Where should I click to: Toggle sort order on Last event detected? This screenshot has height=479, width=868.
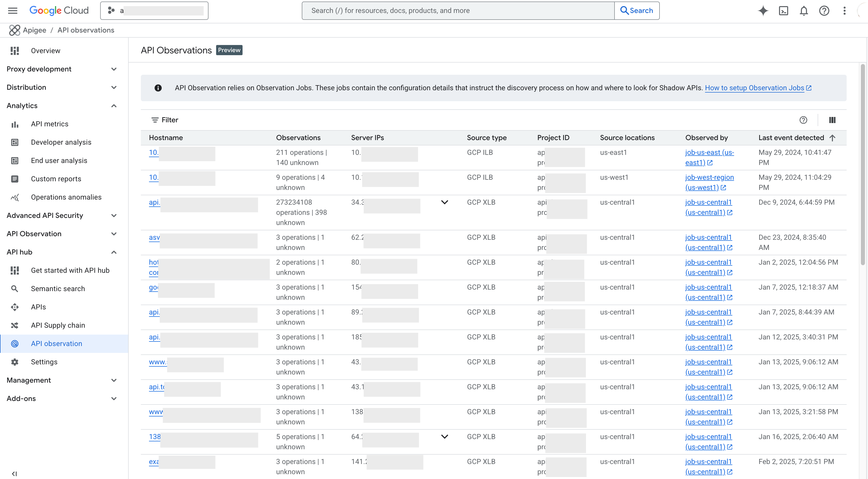(x=833, y=138)
